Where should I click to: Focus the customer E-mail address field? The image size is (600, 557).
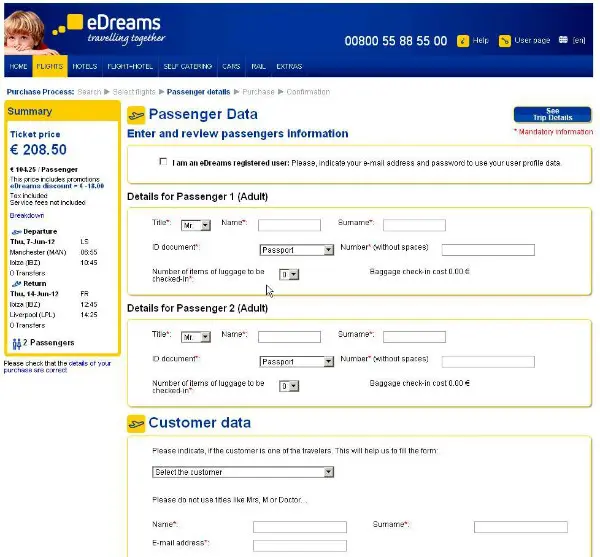click(x=299, y=545)
